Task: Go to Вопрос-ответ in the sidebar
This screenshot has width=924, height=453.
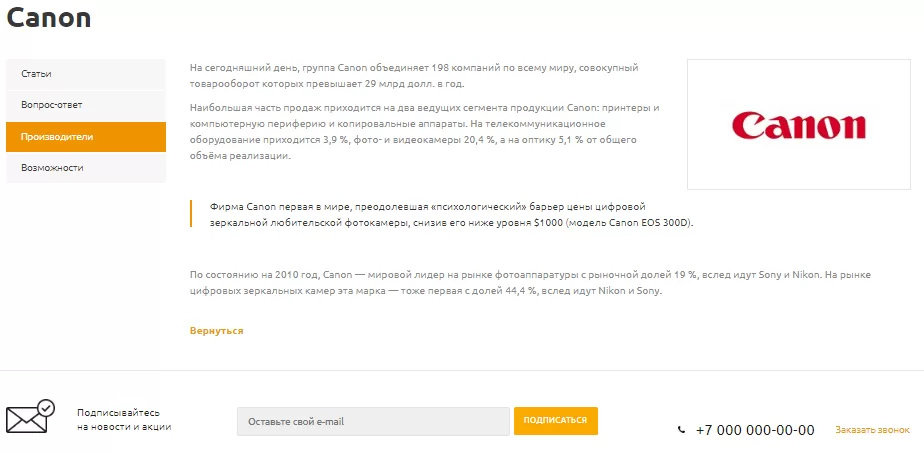Action: 86,105
